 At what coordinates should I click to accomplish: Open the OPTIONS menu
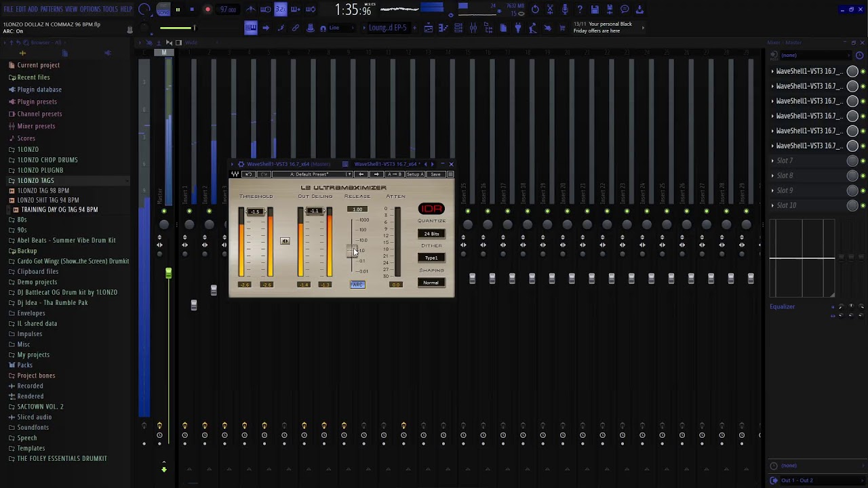pyautogui.click(x=90, y=9)
